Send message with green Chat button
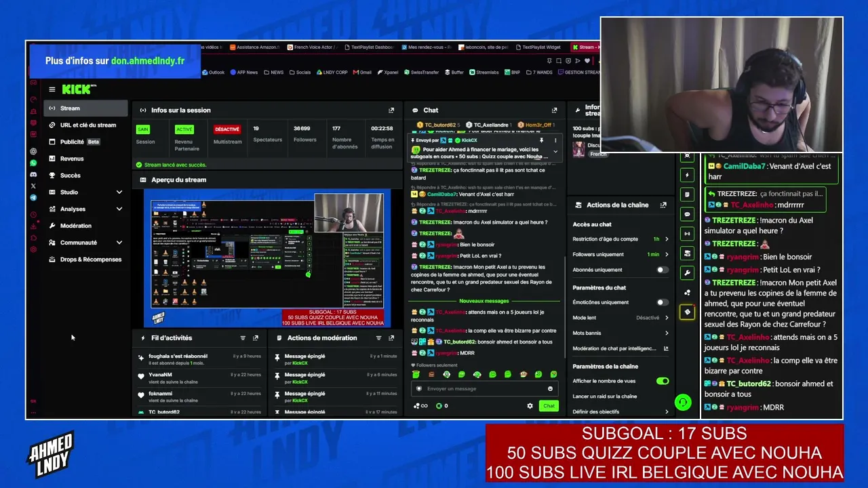 549,406
